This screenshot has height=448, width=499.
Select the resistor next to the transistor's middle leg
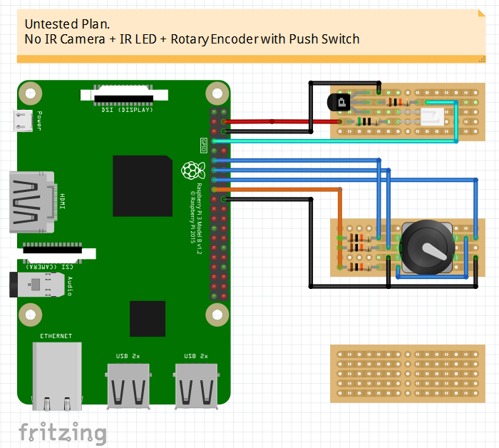398,102
